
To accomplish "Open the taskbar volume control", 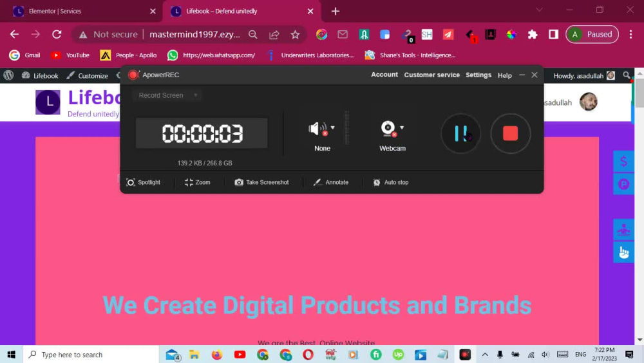I will [545, 355].
